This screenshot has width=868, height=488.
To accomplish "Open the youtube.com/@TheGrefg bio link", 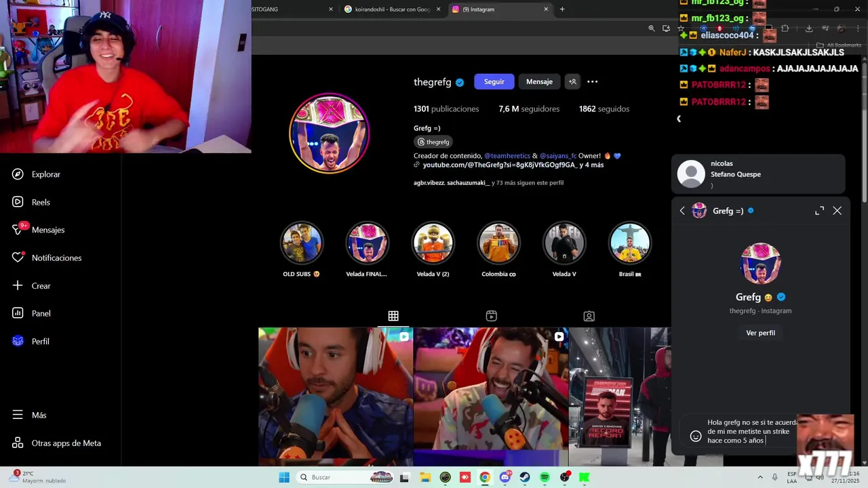I will [x=499, y=165].
